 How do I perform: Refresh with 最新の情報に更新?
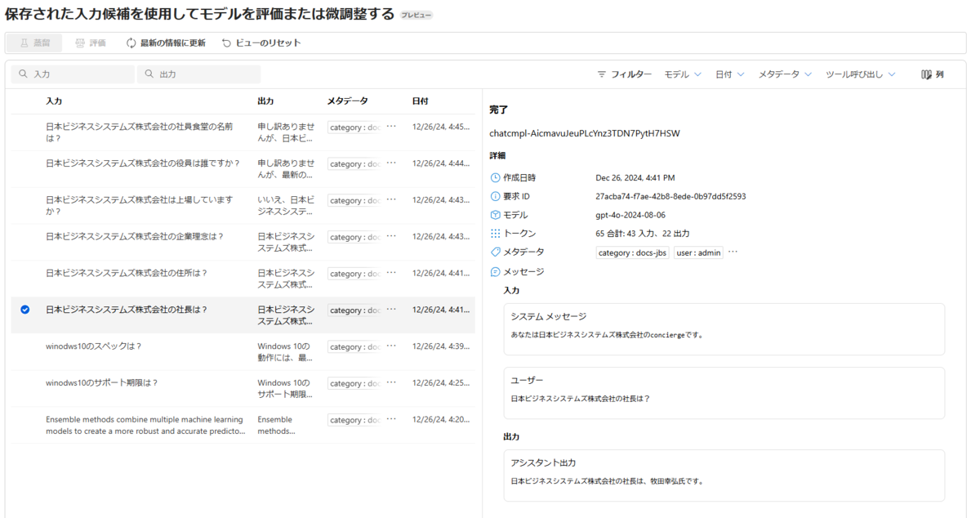166,42
